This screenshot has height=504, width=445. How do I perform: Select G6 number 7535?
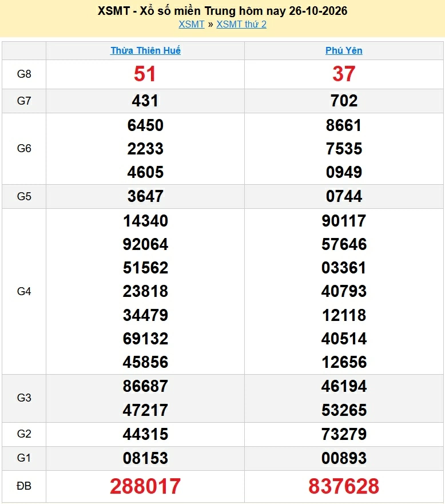(344, 149)
